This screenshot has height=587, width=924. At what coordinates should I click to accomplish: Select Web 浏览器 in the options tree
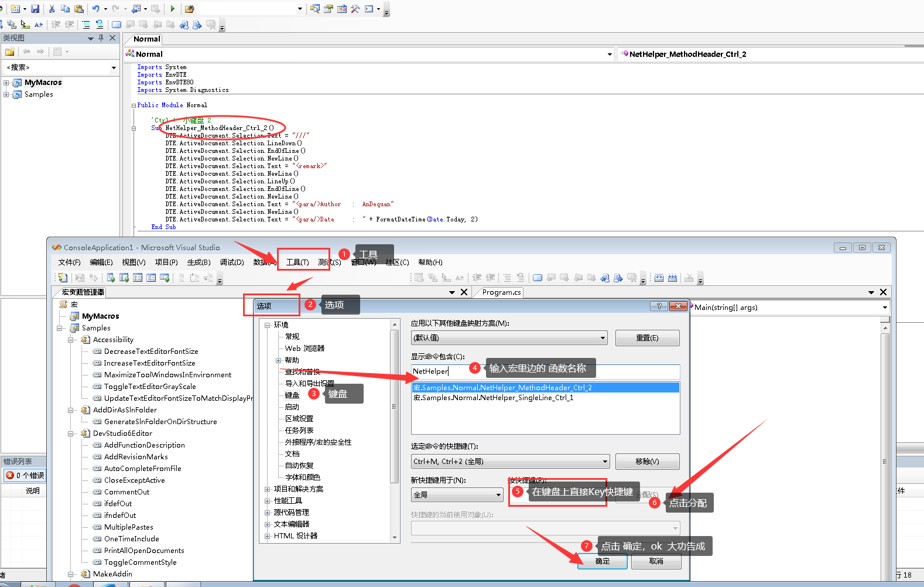(304, 349)
